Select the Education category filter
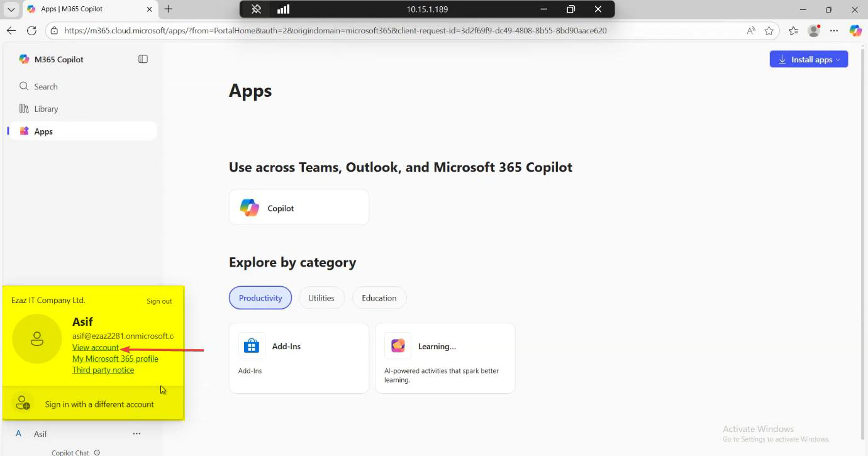The width and height of the screenshot is (868, 456). [379, 298]
